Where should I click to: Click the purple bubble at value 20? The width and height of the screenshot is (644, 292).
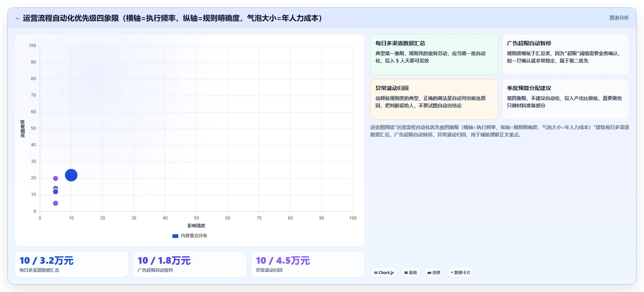56,178
